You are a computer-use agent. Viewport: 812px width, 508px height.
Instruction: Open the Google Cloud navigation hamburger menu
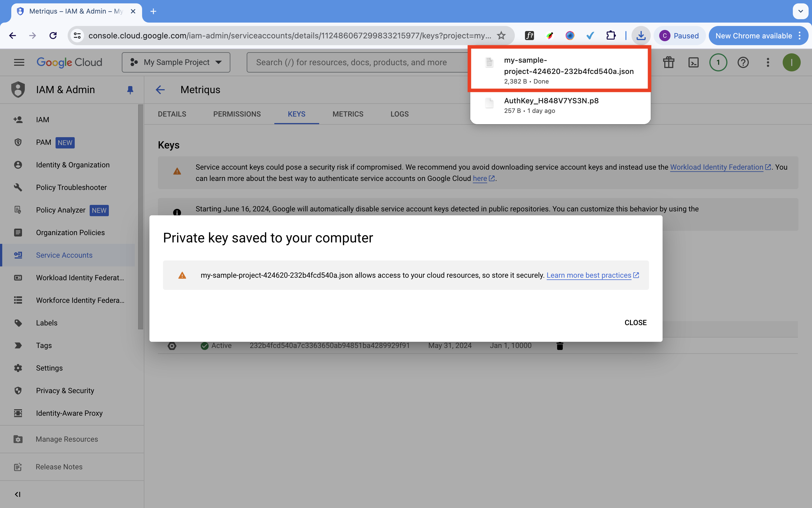click(x=19, y=62)
